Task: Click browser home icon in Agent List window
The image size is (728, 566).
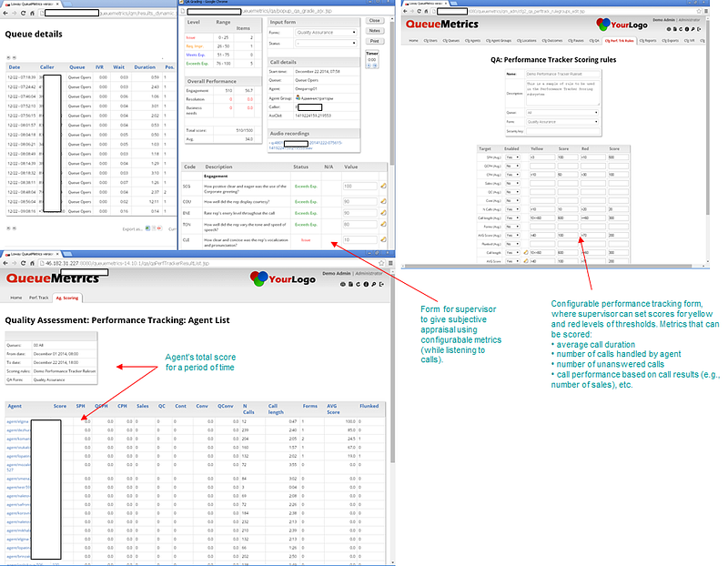Action: click(32, 263)
